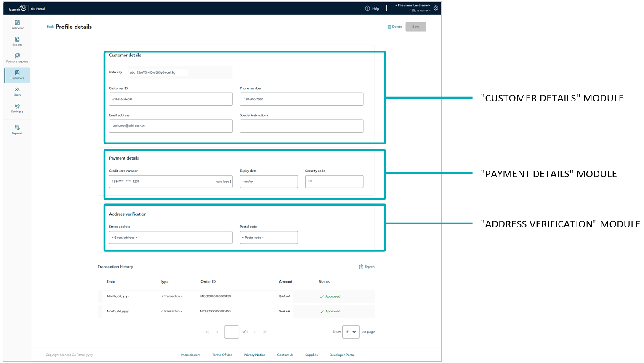Open Users sidebar section

point(17,92)
